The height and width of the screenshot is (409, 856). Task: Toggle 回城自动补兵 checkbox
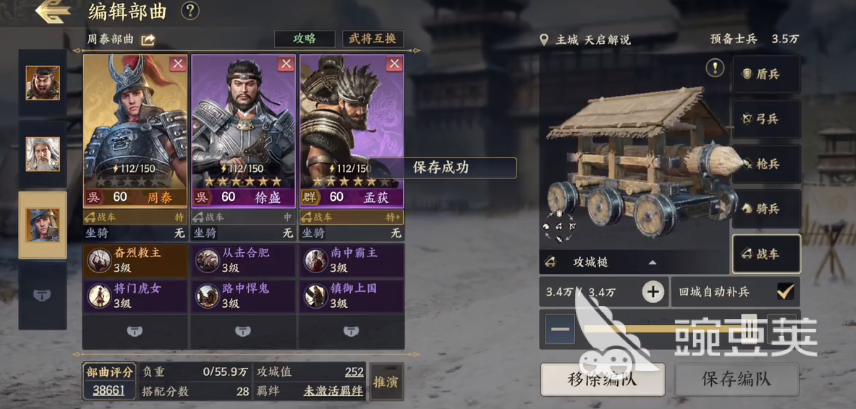point(785,292)
